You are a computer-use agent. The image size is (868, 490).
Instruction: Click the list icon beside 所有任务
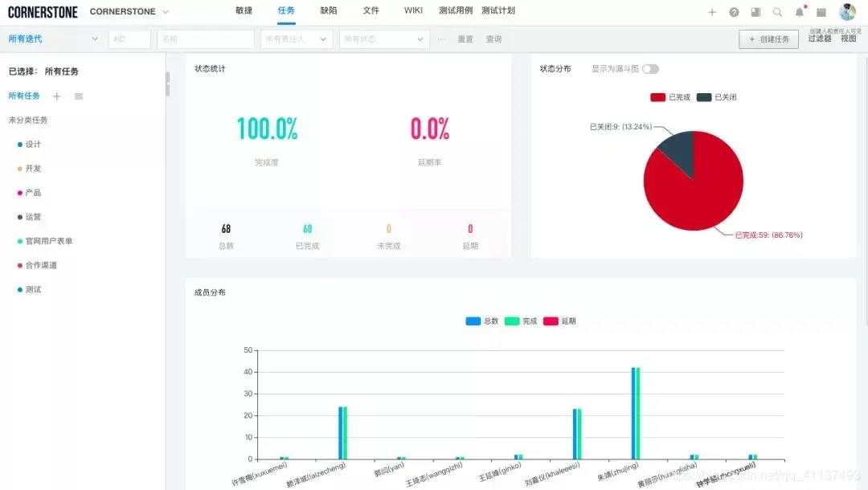[x=78, y=96]
